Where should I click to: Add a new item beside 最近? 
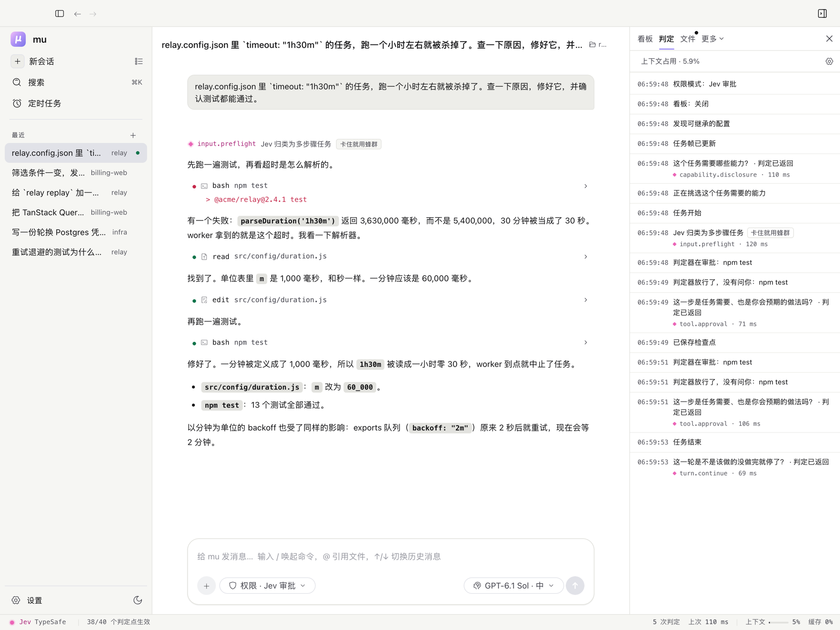tap(133, 136)
